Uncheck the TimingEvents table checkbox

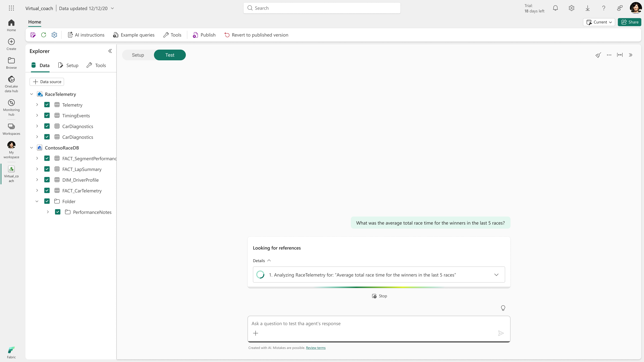[47, 115]
